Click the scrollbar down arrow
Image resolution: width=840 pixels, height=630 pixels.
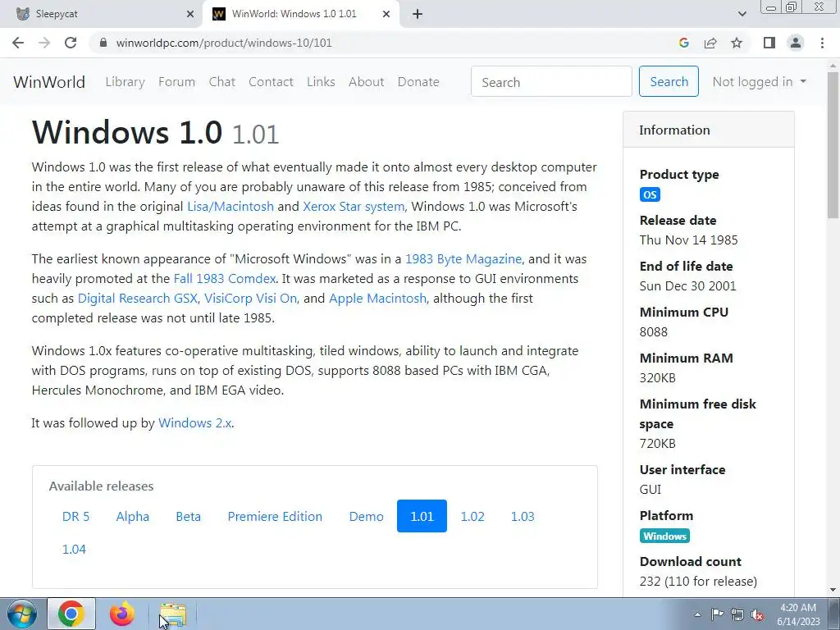(x=833, y=590)
